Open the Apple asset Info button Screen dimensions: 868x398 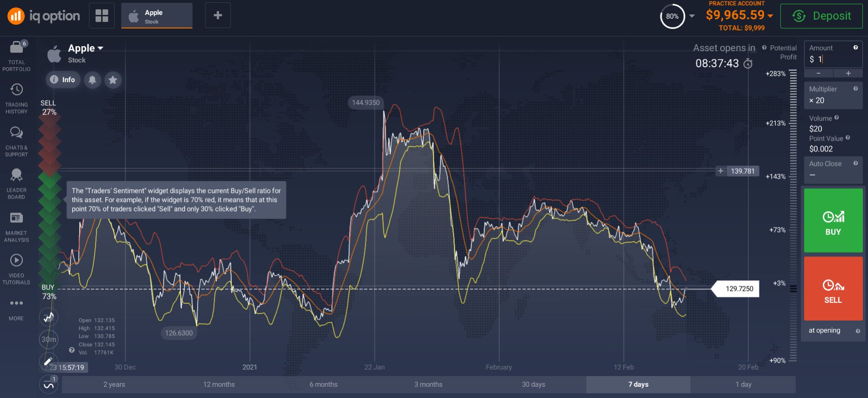click(x=63, y=80)
